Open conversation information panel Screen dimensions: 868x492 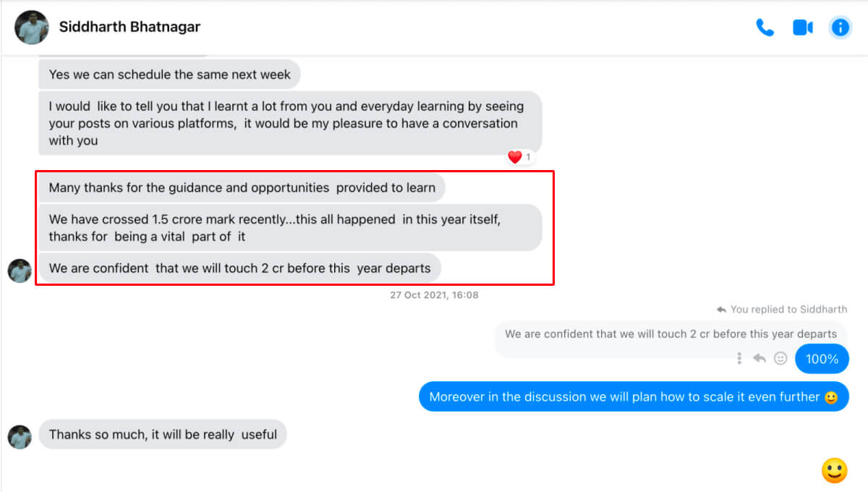coord(840,27)
